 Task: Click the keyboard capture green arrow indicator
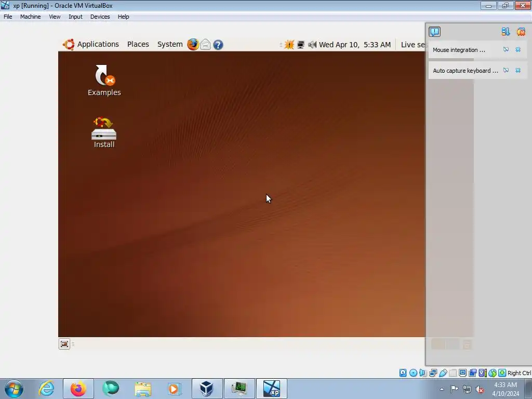[502, 373]
